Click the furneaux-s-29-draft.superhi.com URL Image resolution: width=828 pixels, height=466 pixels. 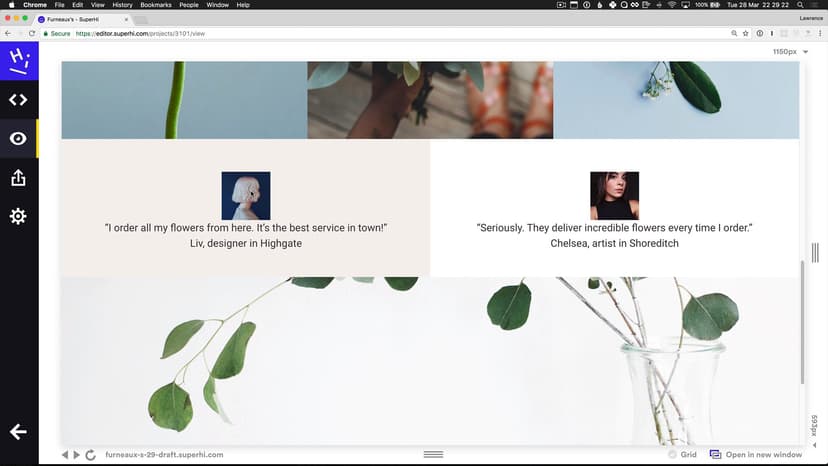click(x=164, y=455)
